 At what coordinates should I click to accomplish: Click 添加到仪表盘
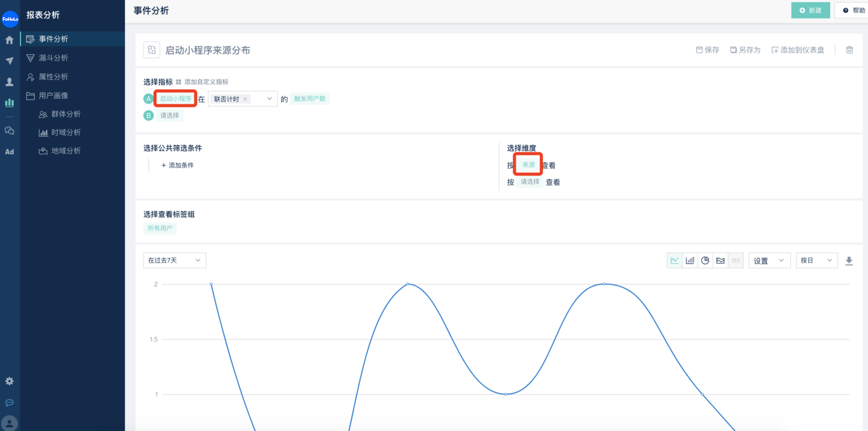[x=798, y=50]
